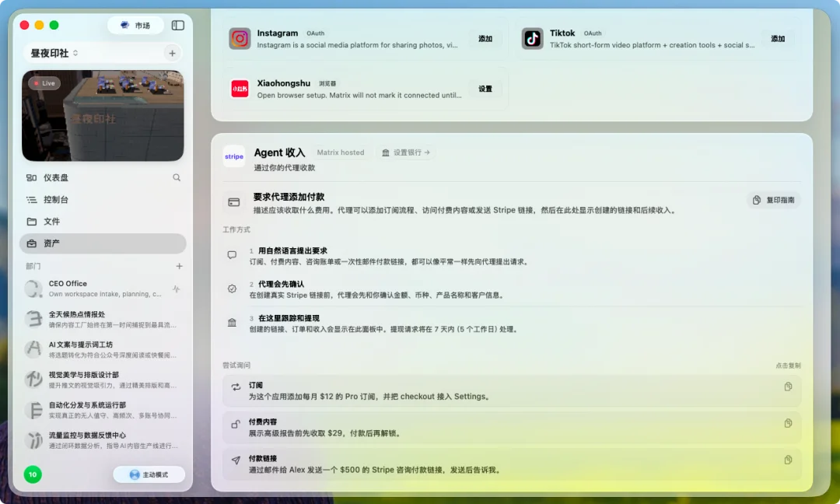Click the card icon beside 要求代理添加付款

click(x=234, y=202)
